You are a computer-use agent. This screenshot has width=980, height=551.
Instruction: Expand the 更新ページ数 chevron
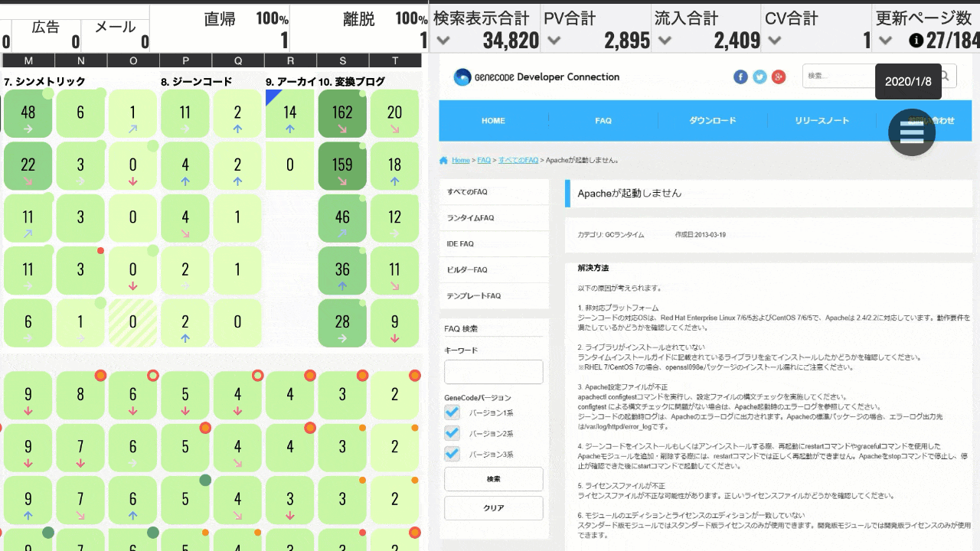click(x=886, y=41)
